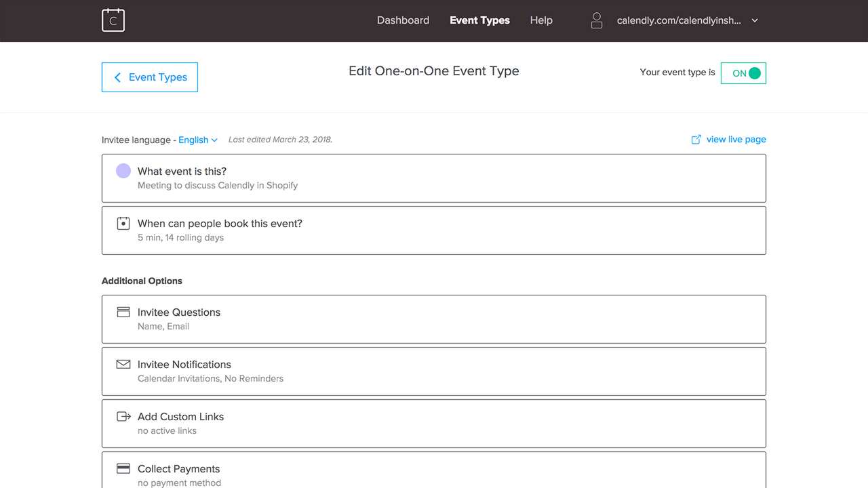868x488 pixels.
Task: Click the Collect Payments card icon
Action: 123,468
